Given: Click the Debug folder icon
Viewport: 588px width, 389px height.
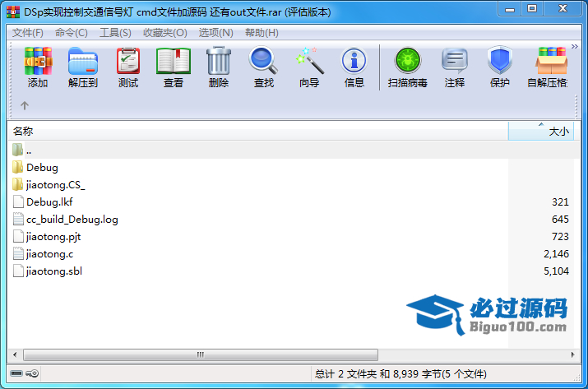Looking at the screenshot, I should (x=17, y=167).
